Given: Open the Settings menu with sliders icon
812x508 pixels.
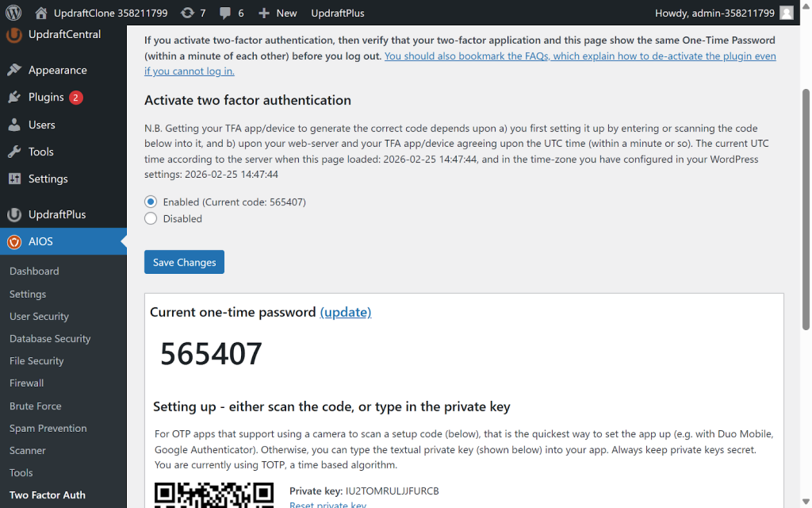Looking at the screenshot, I should 14,179.
